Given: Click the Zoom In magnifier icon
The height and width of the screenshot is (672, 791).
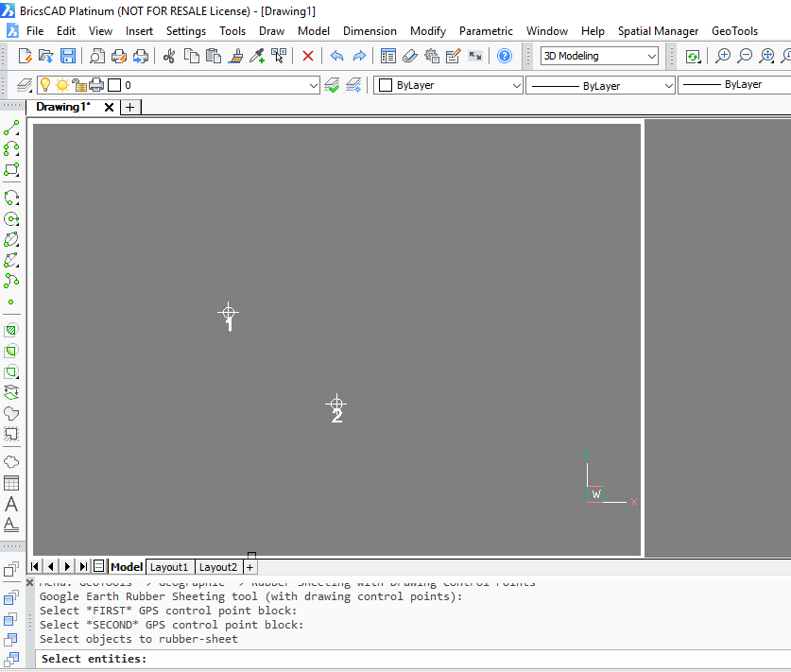Looking at the screenshot, I should [x=723, y=56].
